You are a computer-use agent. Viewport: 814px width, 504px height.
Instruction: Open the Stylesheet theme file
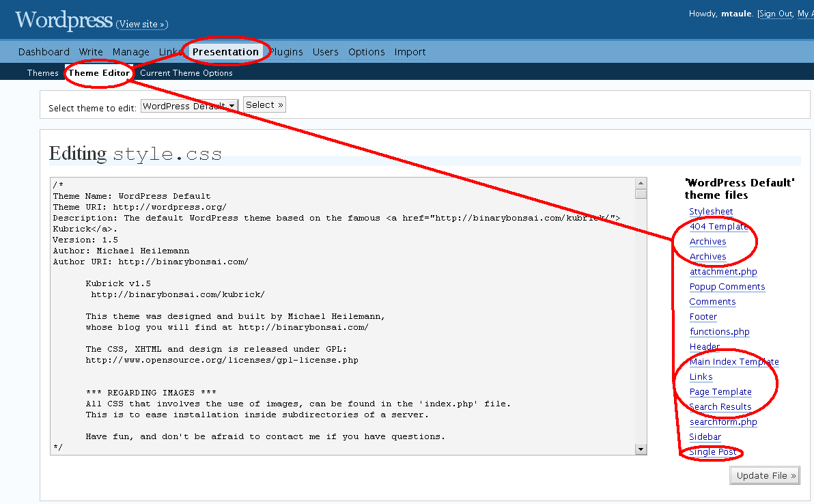point(711,211)
